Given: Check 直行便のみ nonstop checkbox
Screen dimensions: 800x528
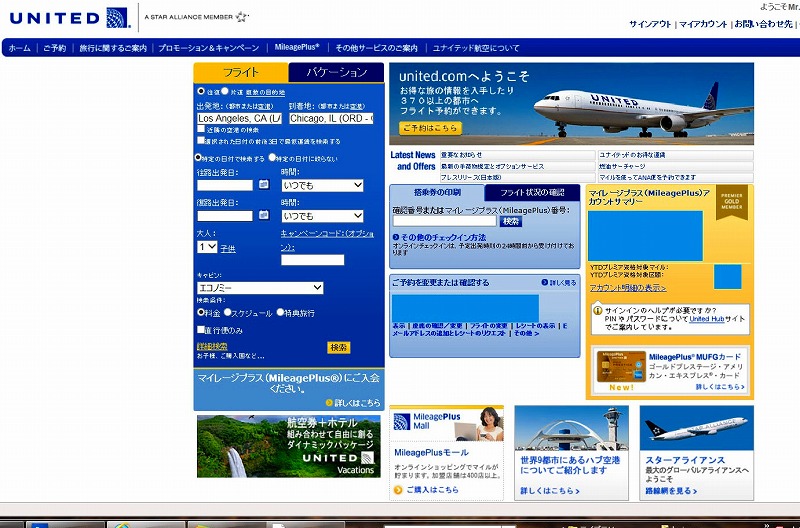Looking at the screenshot, I should [201, 330].
